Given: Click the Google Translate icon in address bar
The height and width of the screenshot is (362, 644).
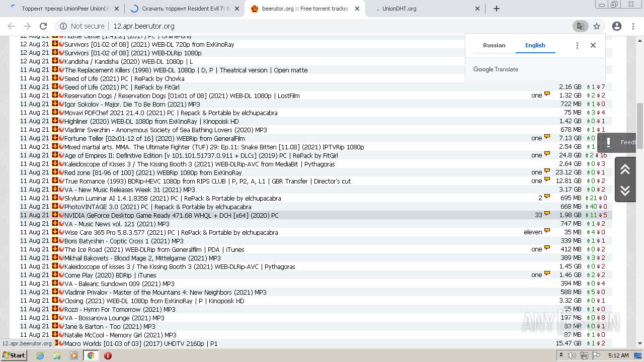Looking at the screenshot, I should pos(580,26).
